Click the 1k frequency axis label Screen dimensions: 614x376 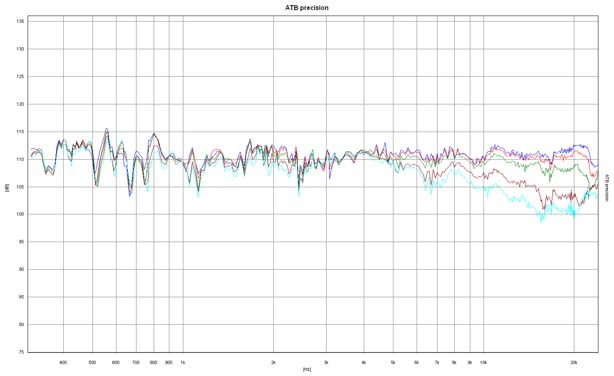pos(182,363)
